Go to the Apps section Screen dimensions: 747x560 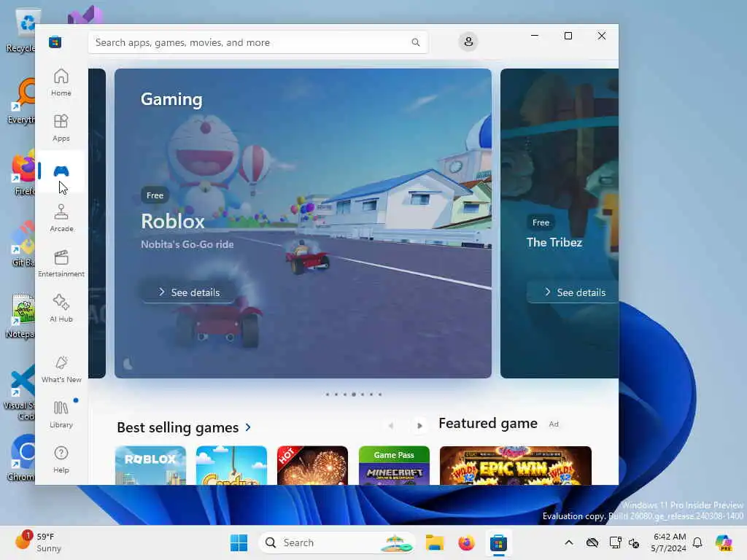click(x=61, y=128)
